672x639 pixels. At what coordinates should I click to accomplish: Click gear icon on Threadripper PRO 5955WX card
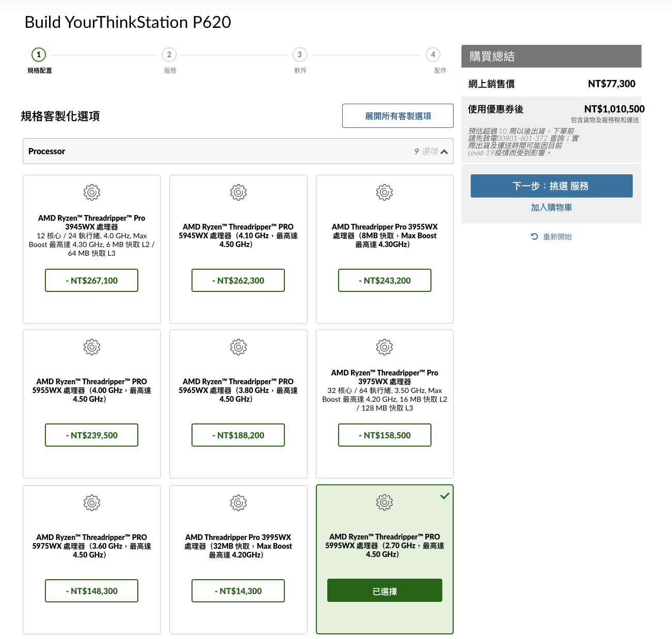coord(92,347)
